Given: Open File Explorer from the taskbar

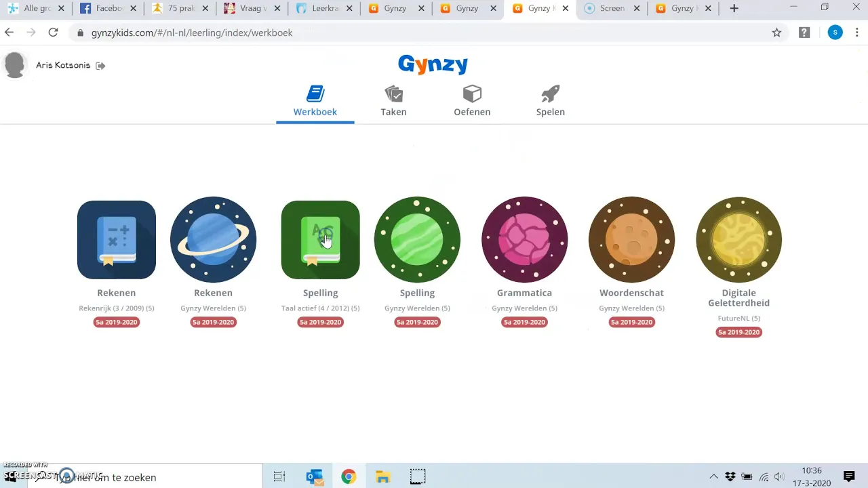Looking at the screenshot, I should point(382,476).
